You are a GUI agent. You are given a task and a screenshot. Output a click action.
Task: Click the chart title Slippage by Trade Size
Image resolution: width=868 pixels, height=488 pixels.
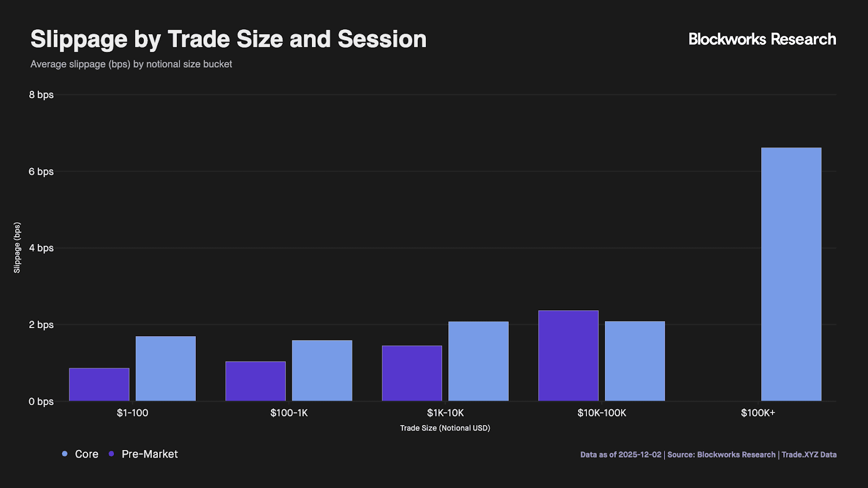(x=228, y=39)
